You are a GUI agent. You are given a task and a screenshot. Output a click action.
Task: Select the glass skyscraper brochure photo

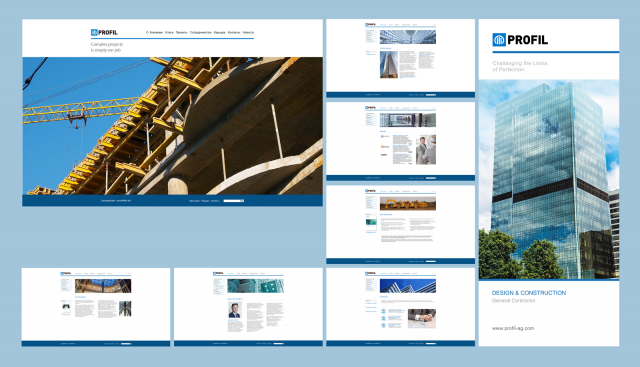coord(549,179)
